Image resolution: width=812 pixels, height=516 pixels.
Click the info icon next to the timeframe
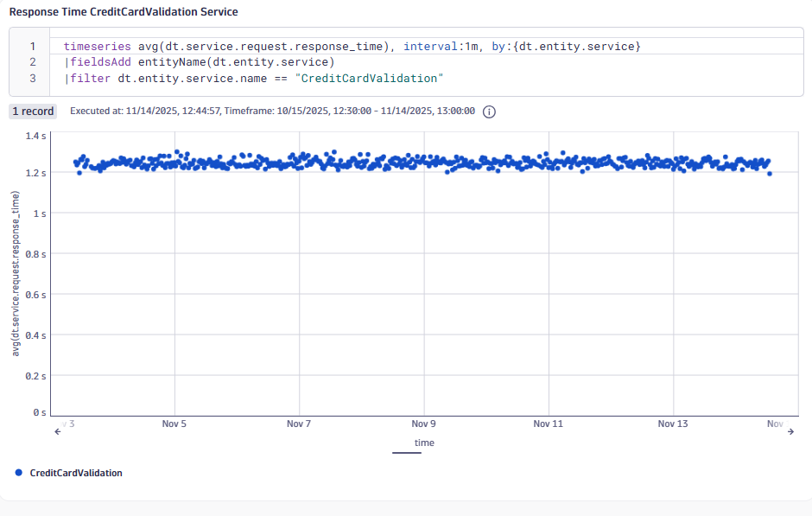coord(489,111)
